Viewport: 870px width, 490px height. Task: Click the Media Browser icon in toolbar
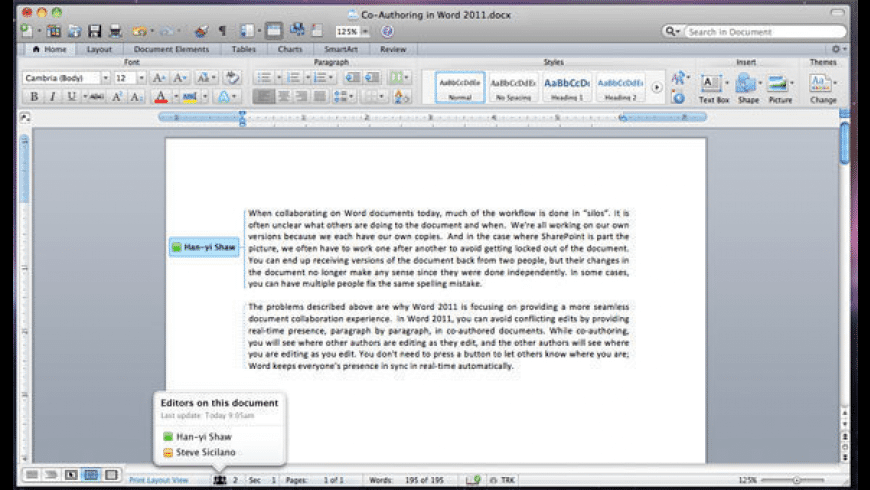click(x=297, y=30)
